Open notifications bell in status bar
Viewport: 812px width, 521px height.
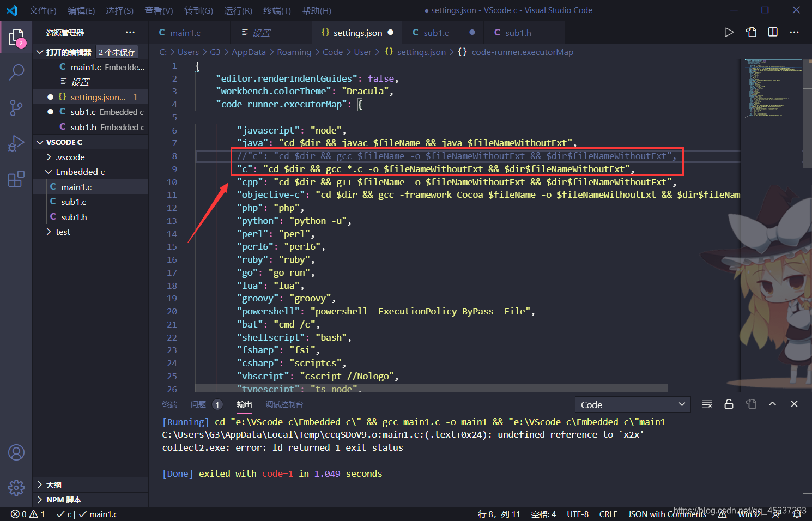(x=797, y=514)
